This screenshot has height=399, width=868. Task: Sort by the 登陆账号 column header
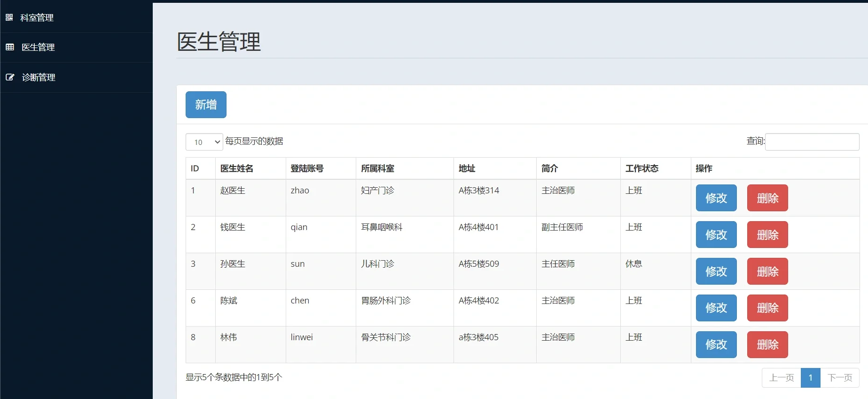pos(321,168)
